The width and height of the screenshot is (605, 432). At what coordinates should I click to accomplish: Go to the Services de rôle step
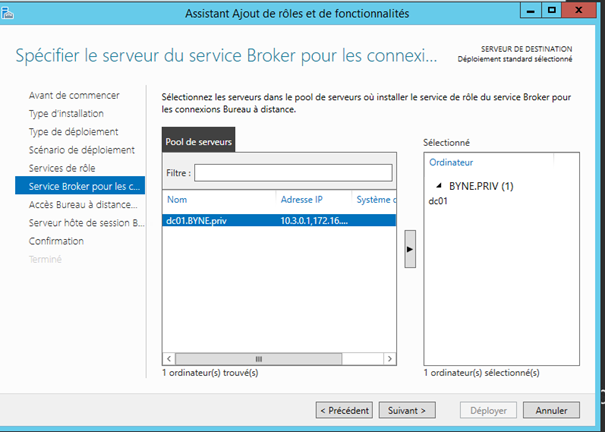tap(62, 168)
